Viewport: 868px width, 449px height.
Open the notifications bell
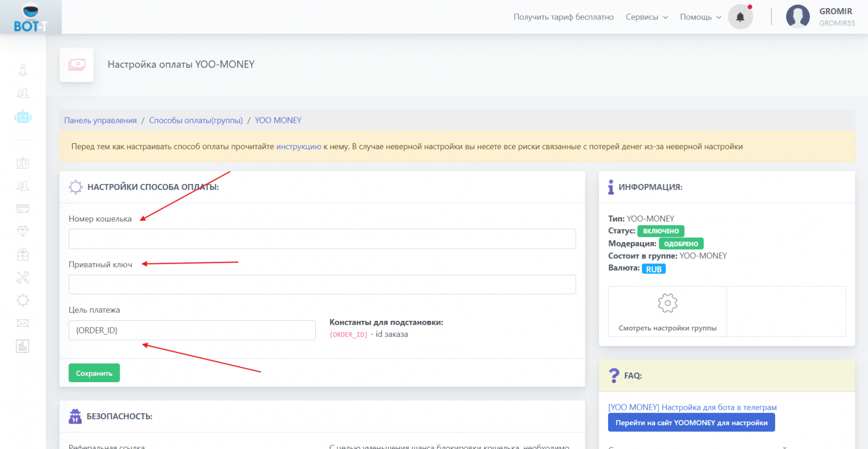tap(740, 17)
